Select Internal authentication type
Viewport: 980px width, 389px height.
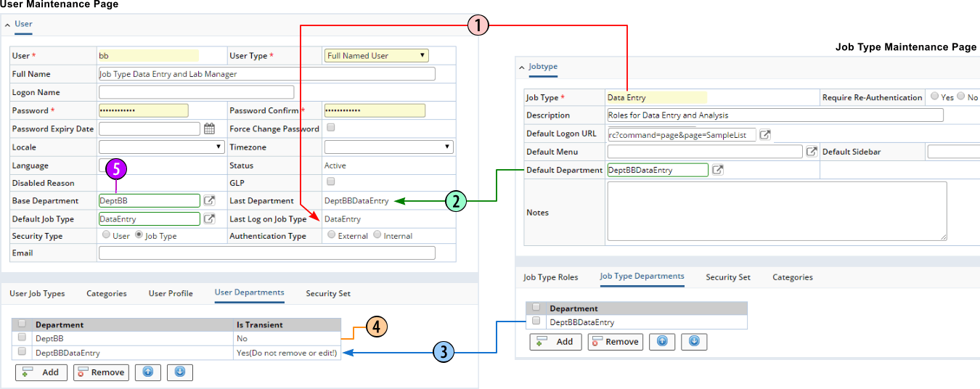377,234
